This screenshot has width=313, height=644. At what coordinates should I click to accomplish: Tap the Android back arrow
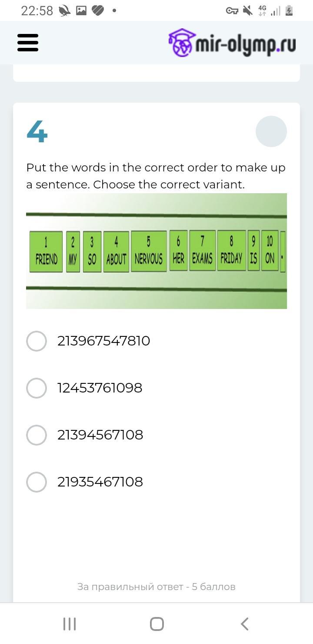(x=244, y=624)
